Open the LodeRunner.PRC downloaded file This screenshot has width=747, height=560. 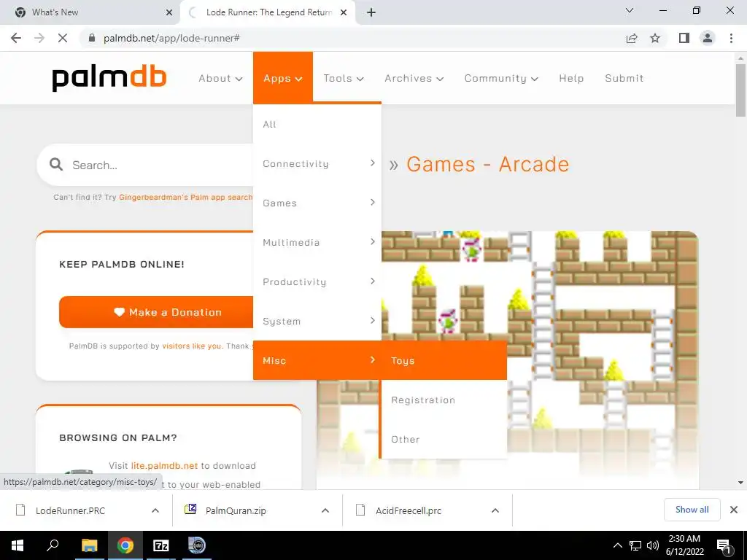pyautogui.click(x=70, y=510)
